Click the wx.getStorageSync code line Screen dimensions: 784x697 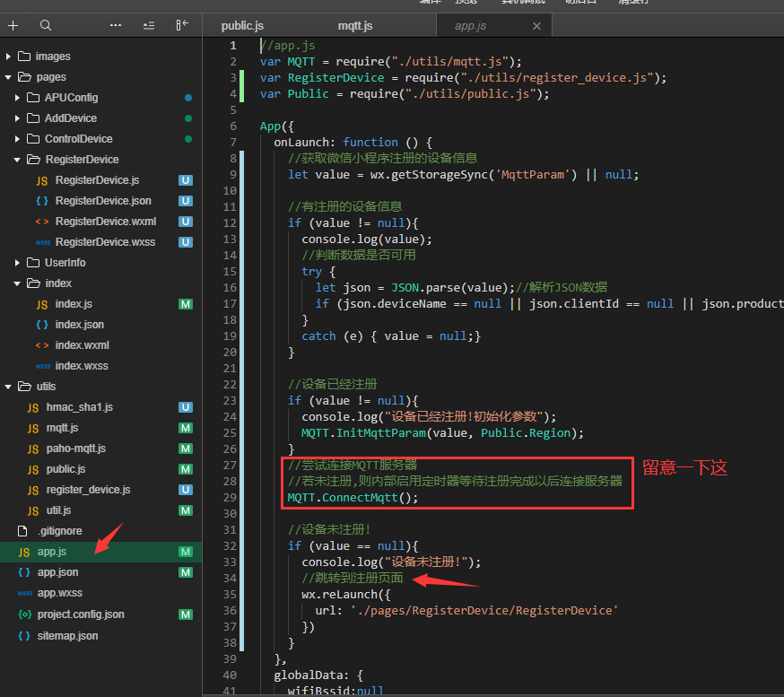tap(463, 175)
